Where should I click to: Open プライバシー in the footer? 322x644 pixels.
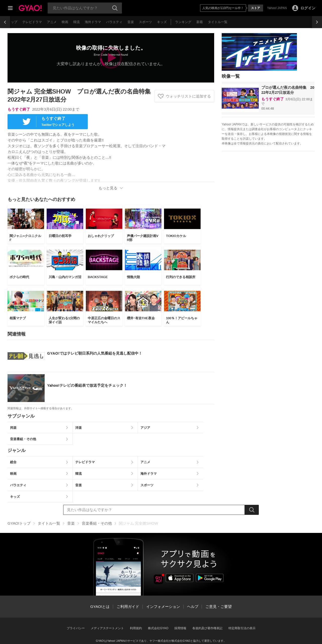(76, 628)
